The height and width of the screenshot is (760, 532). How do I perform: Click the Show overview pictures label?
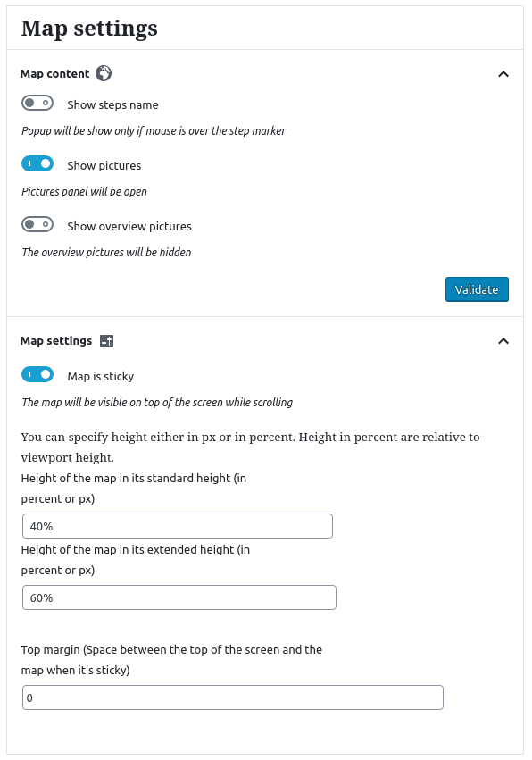(129, 226)
